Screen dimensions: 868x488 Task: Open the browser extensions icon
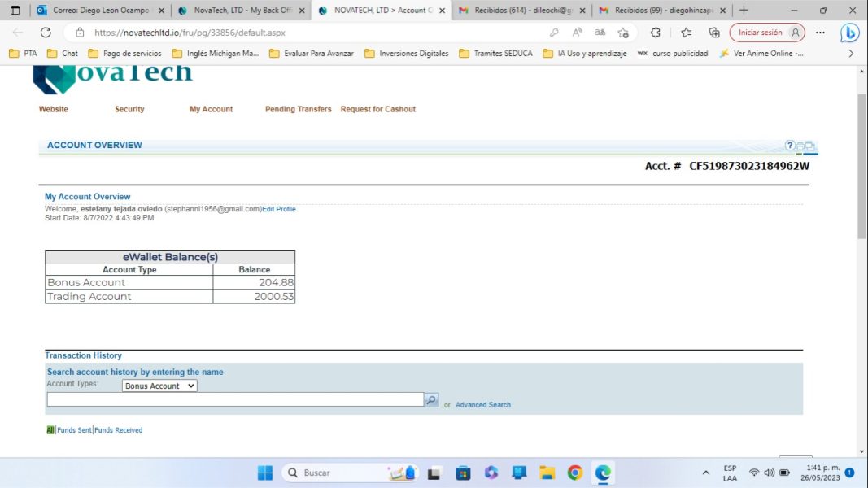coord(656,33)
